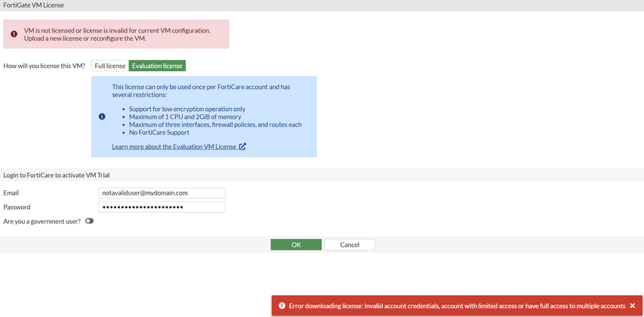The width and height of the screenshot is (644, 317).
Task: Click the blue info icon in restrictions box
Action: [x=102, y=117]
